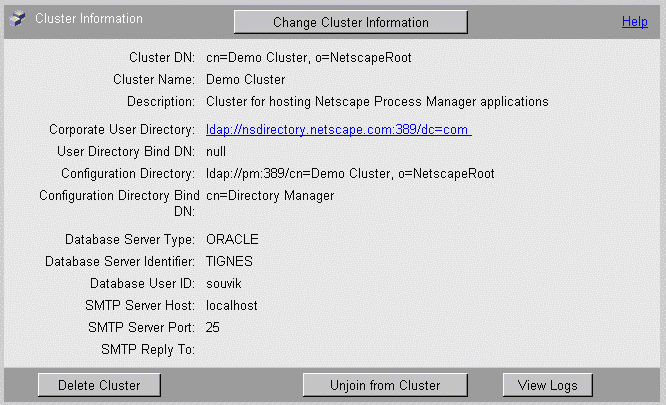The height and width of the screenshot is (405, 666).
Task: Click the Cluster Information cube icon
Action: [17, 18]
